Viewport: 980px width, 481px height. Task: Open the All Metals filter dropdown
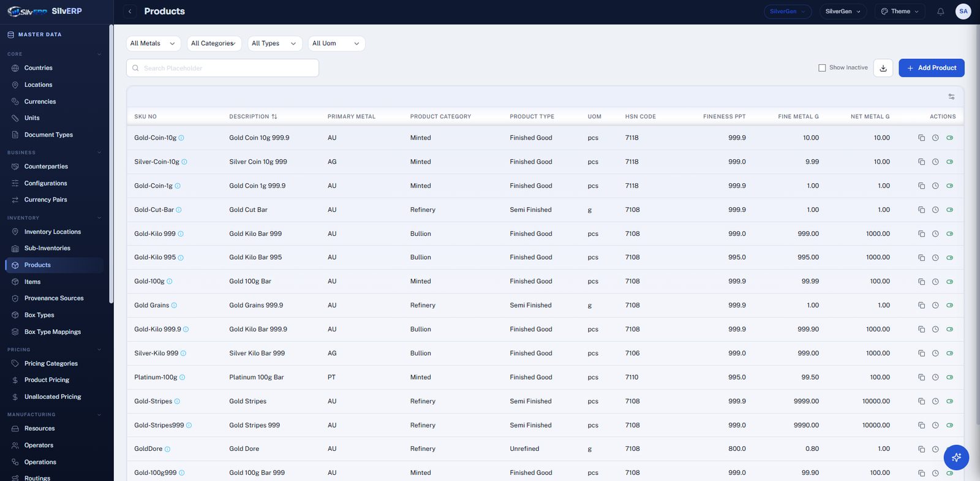[153, 44]
